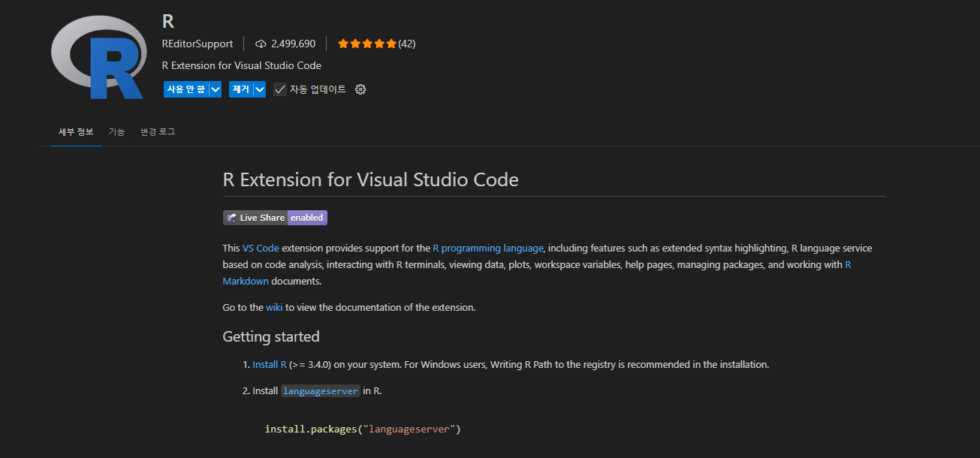Click the Getting started heading

271,336
